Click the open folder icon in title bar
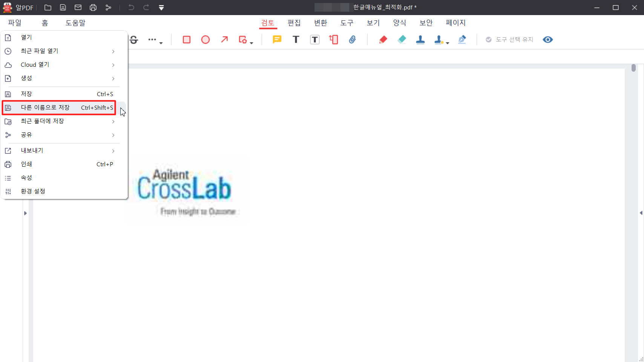This screenshot has height=362, width=644. 48,8
